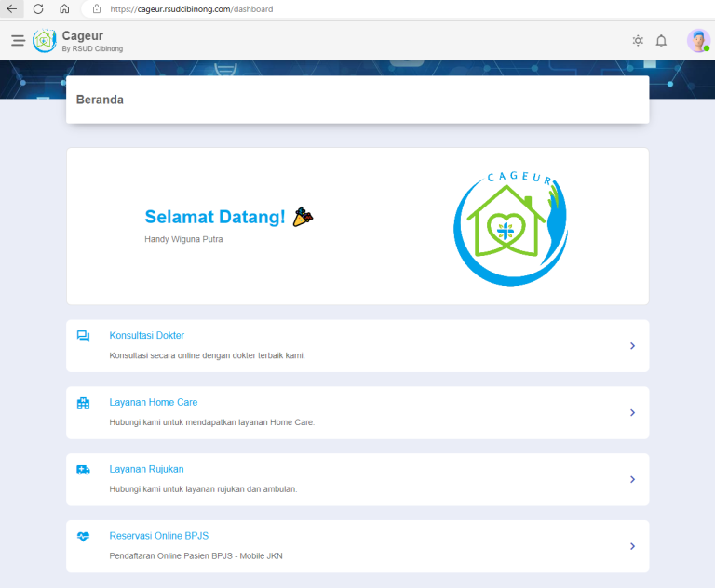Click the Layanan Rujukan ambulance icon

pyautogui.click(x=83, y=470)
